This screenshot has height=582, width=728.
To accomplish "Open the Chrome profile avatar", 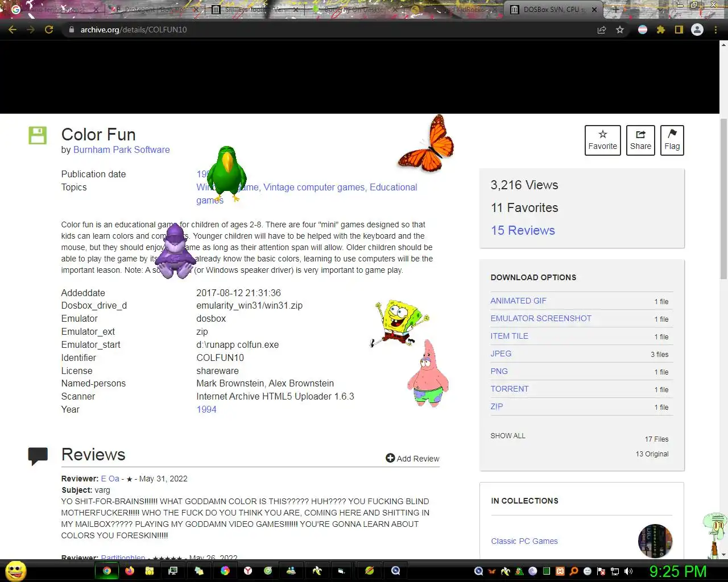I will click(697, 30).
